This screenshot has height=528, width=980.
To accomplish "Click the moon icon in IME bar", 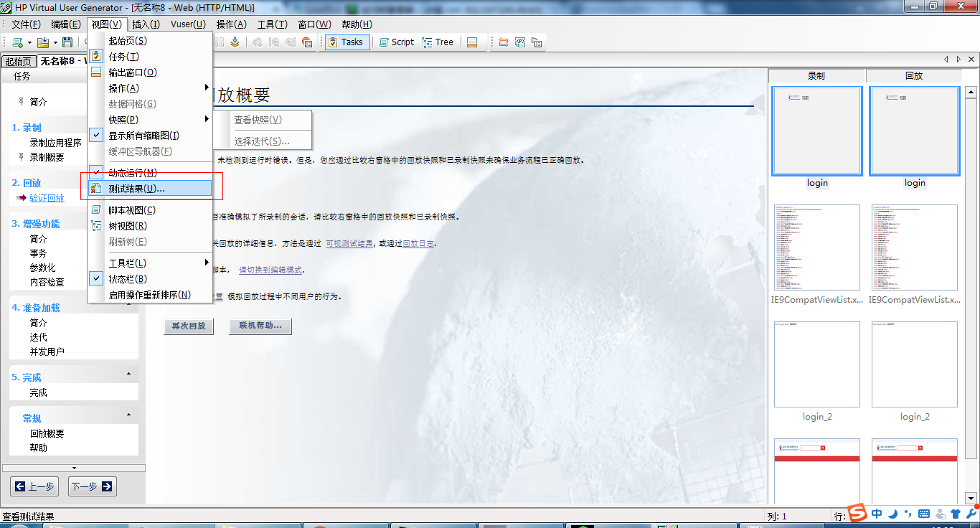I will click(x=892, y=514).
